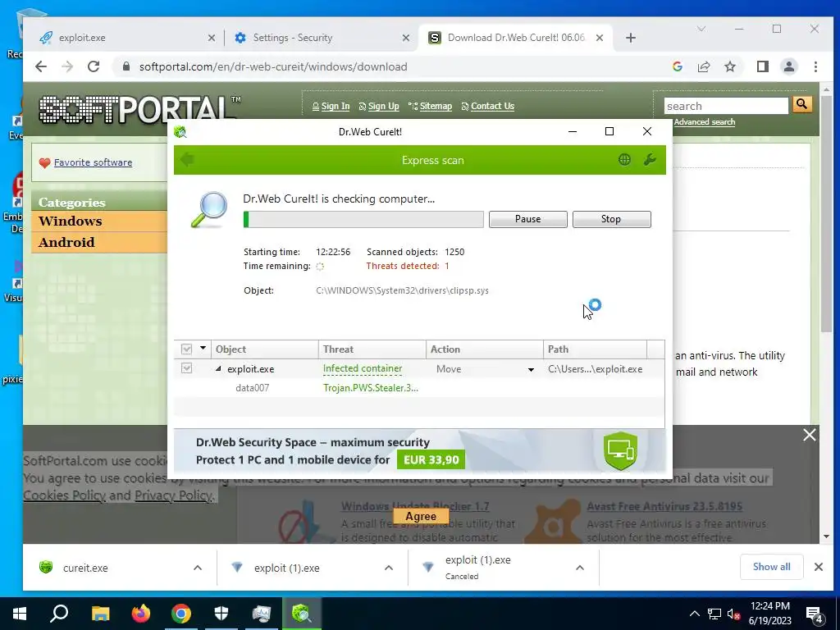Toggle the select-all checkbox in threat table header
Screen dimensions: 840x630
(186, 349)
